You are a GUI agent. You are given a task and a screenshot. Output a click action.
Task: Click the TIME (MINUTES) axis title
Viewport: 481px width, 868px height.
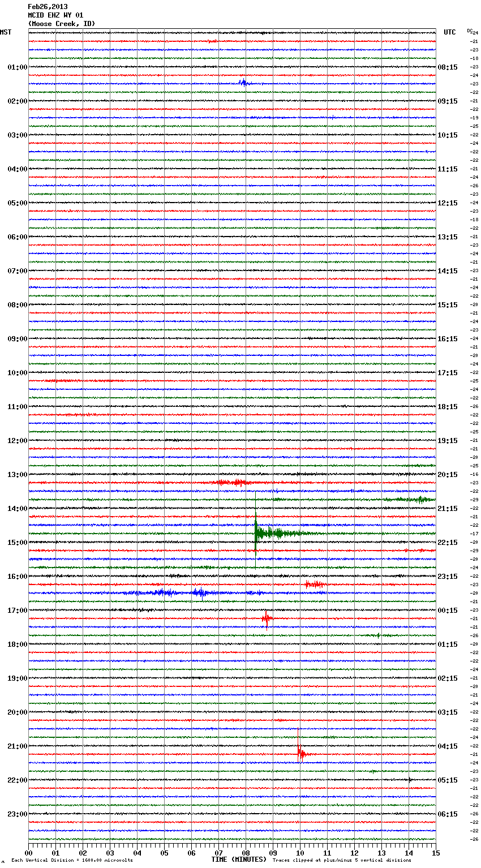click(x=239, y=860)
